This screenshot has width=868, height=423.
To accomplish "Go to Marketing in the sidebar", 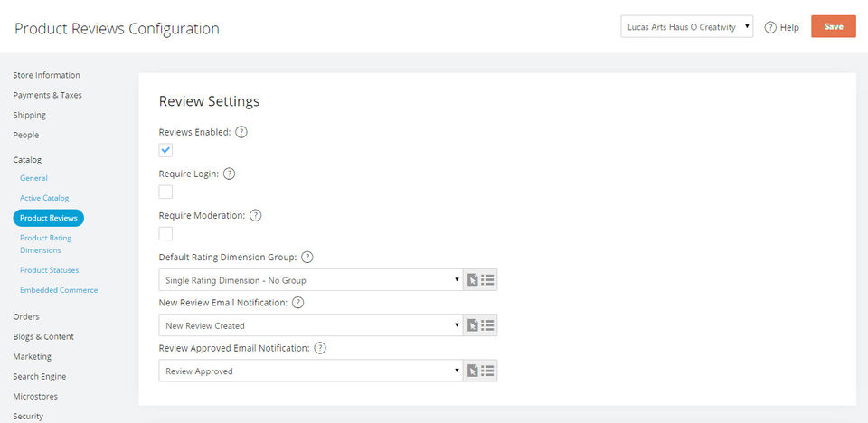I will click(33, 356).
